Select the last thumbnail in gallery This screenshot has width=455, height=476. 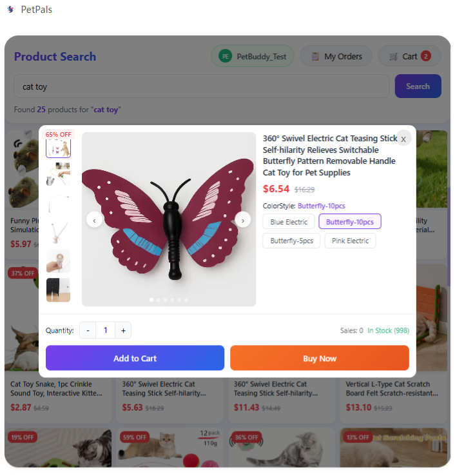pos(59,290)
